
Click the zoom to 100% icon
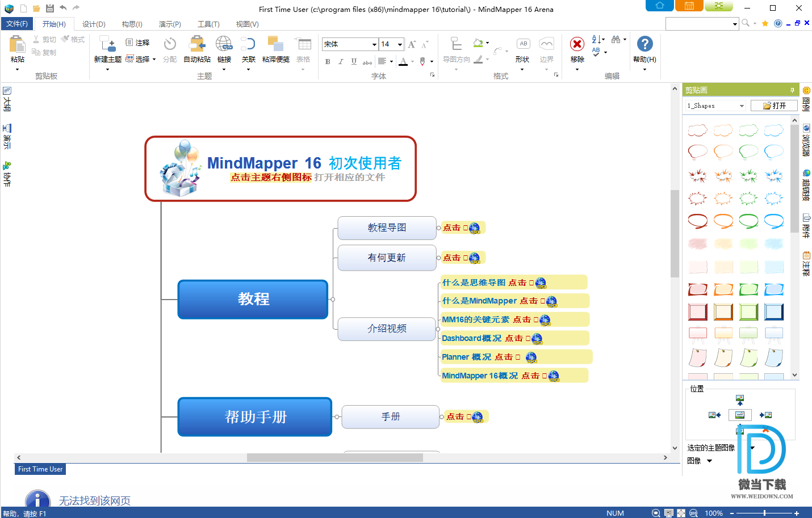click(x=693, y=513)
